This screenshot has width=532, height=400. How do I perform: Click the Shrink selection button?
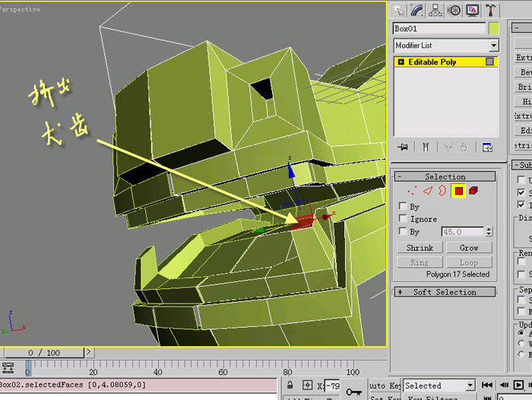(x=420, y=248)
